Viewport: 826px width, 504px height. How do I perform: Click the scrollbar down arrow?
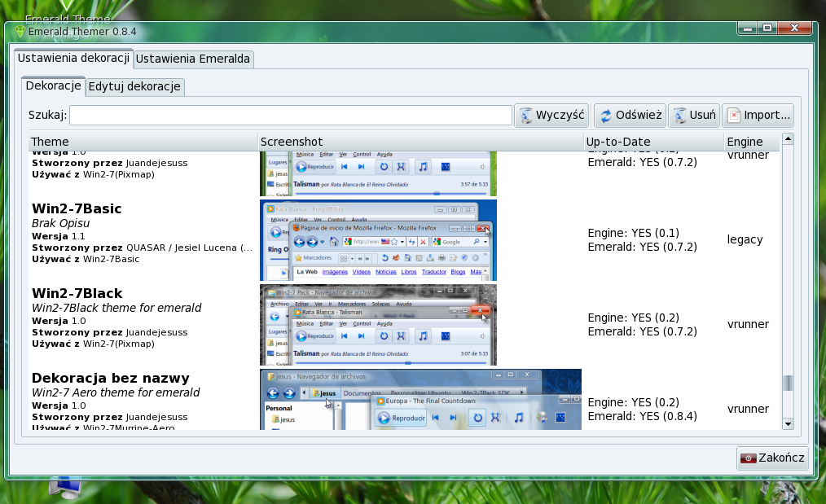tap(788, 423)
